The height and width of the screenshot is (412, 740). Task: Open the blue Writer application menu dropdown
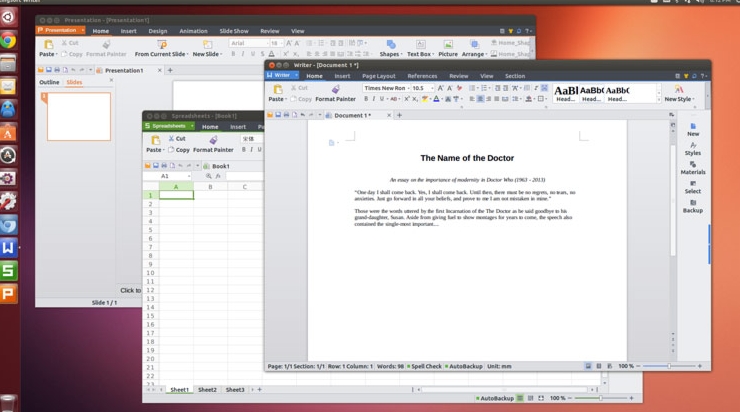[x=295, y=75]
